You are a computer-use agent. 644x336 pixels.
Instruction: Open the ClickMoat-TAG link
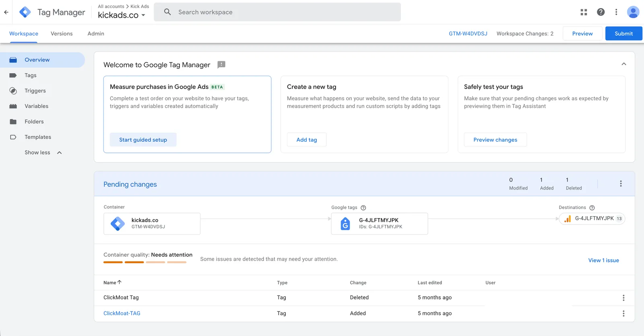[x=122, y=313]
